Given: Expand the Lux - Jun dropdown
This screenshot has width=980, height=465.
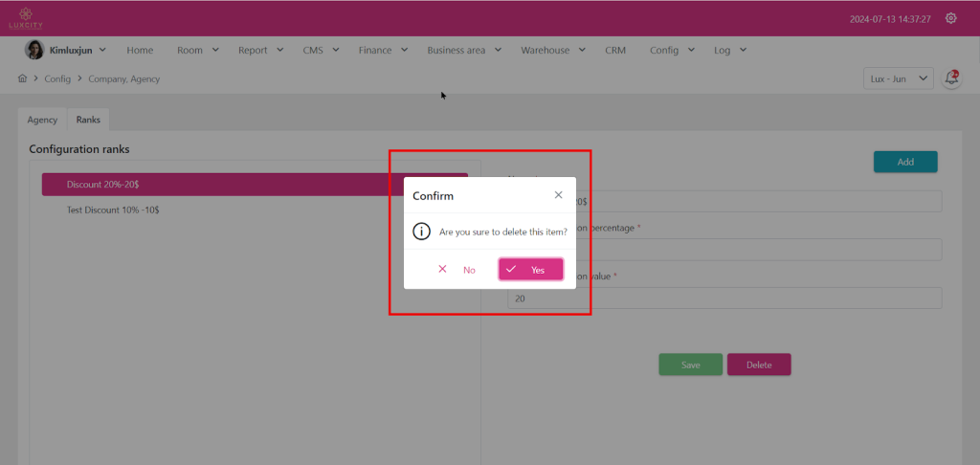Looking at the screenshot, I should [898, 78].
